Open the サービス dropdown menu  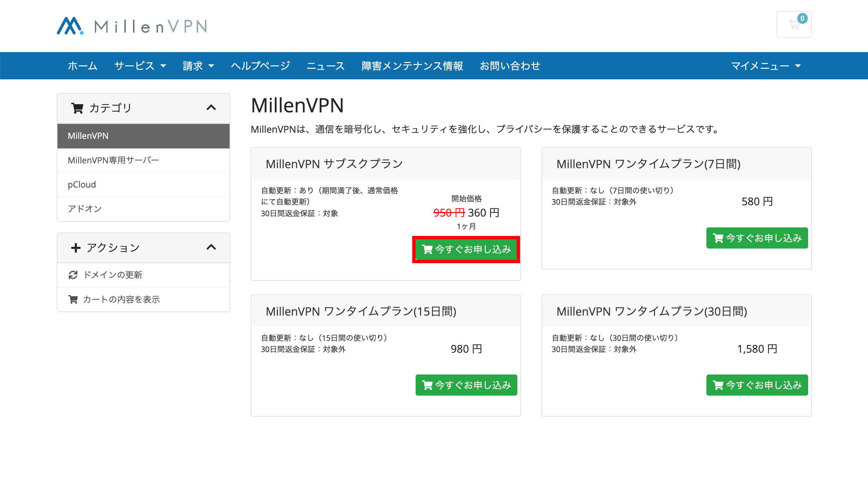click(x=140, y=66)
